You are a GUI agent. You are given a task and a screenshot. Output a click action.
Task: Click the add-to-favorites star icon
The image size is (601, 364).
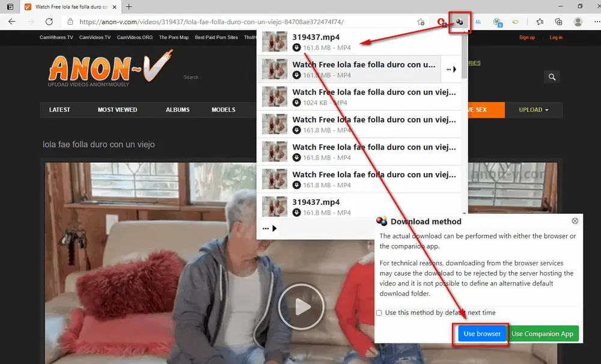coord(420,21)
